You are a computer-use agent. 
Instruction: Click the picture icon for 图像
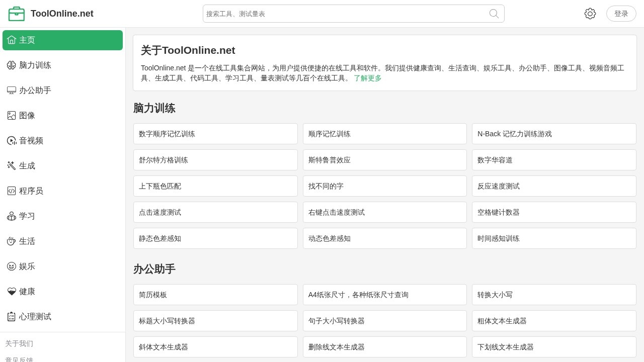tap(12, 116)
